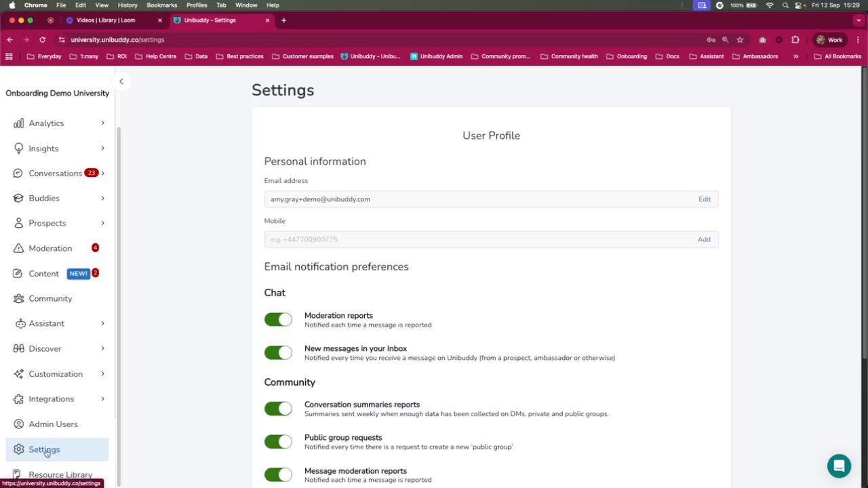Screen dimensions: 868x488
Task: Click the Moderation warning triangle icon
Action: [19, 248]
